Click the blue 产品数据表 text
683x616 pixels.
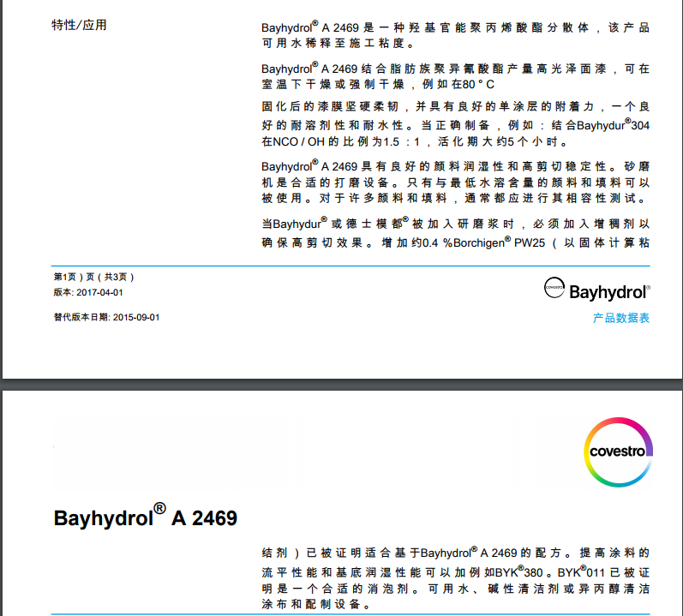(620, 318)
